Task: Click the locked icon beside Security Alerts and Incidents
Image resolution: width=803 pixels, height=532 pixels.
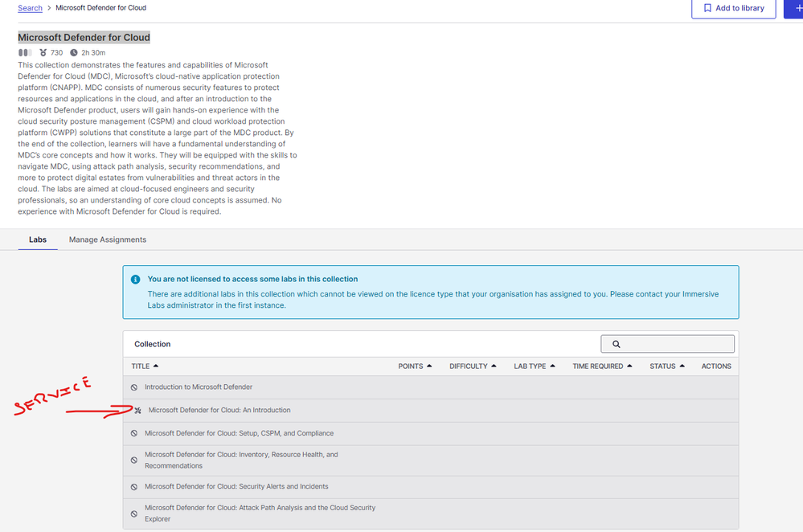Action: [134, 487]
